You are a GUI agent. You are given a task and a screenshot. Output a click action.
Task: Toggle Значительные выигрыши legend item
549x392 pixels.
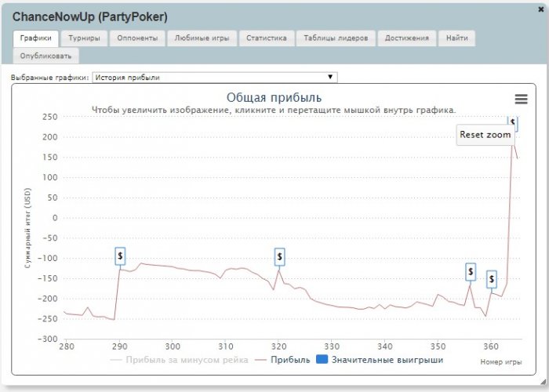click(380, 360)
